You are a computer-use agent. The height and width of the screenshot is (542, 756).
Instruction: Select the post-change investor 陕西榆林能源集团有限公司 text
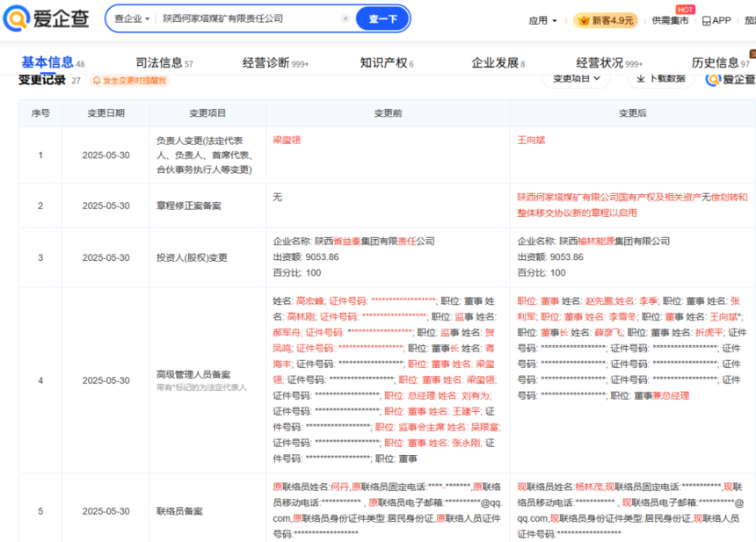point(614,241)
